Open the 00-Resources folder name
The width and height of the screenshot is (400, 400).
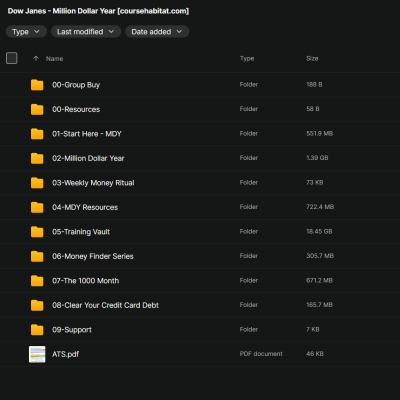[76, 109]
